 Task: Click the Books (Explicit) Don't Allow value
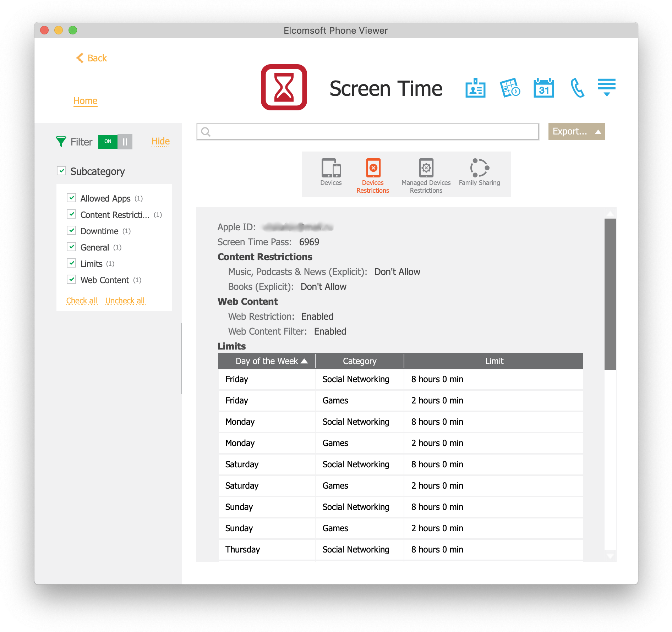(323, 287)
